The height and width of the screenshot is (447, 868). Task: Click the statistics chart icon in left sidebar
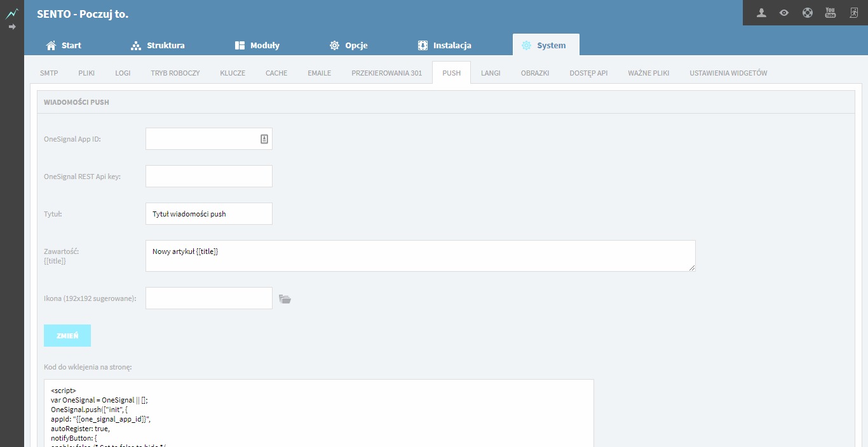pyautogui.click(x=11, y=14)
